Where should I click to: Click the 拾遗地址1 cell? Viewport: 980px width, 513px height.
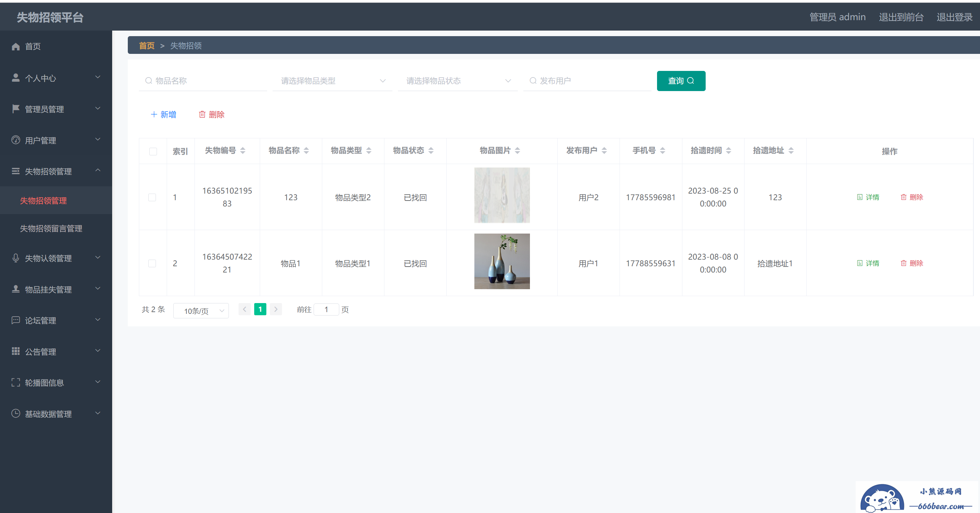click(775, 263)
